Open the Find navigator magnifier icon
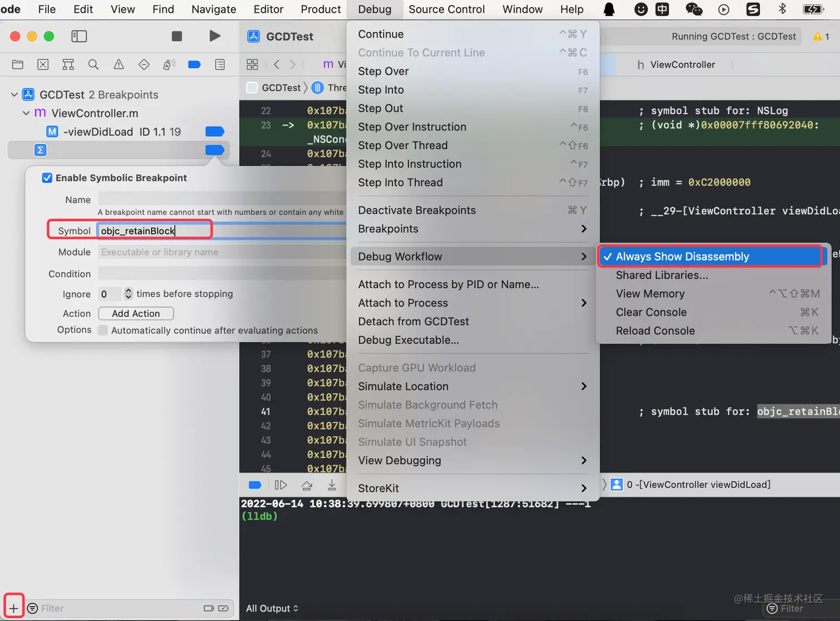 [x=93, y=64]
